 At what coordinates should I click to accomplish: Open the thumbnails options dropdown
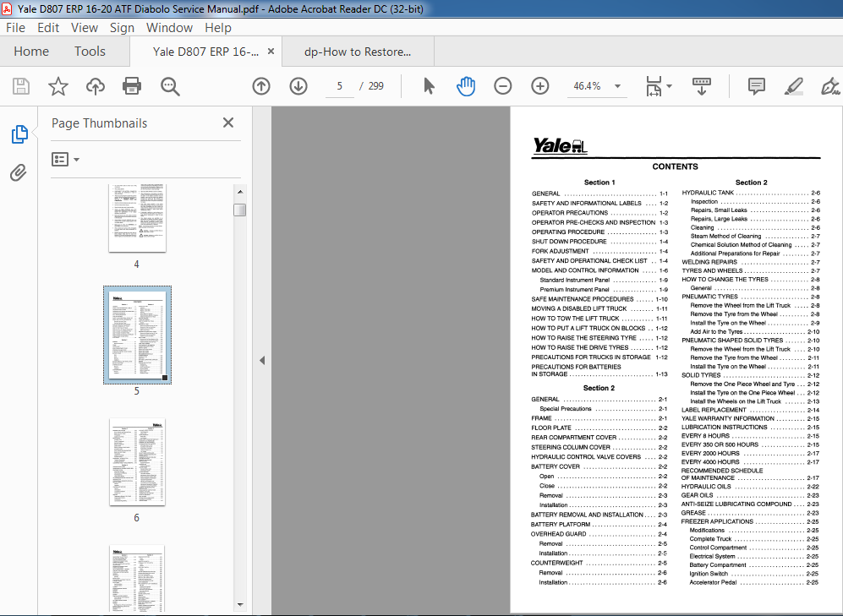(x=65, y=160)
